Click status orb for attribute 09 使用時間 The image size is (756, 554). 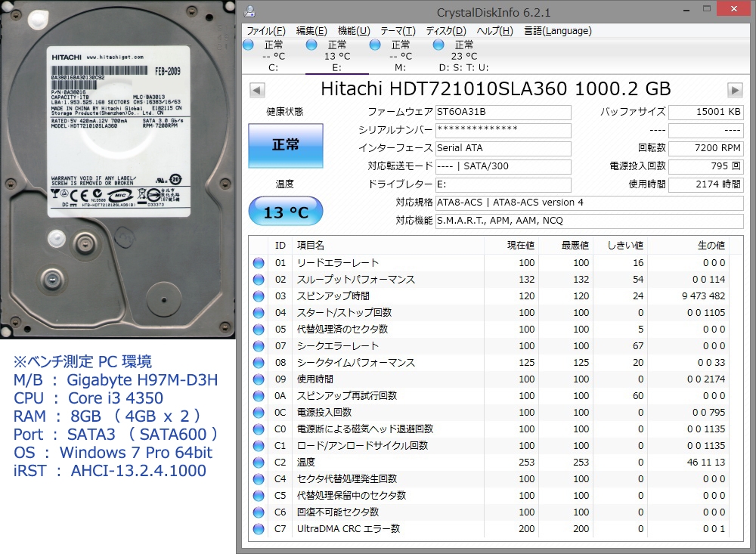tap(259, 379)
